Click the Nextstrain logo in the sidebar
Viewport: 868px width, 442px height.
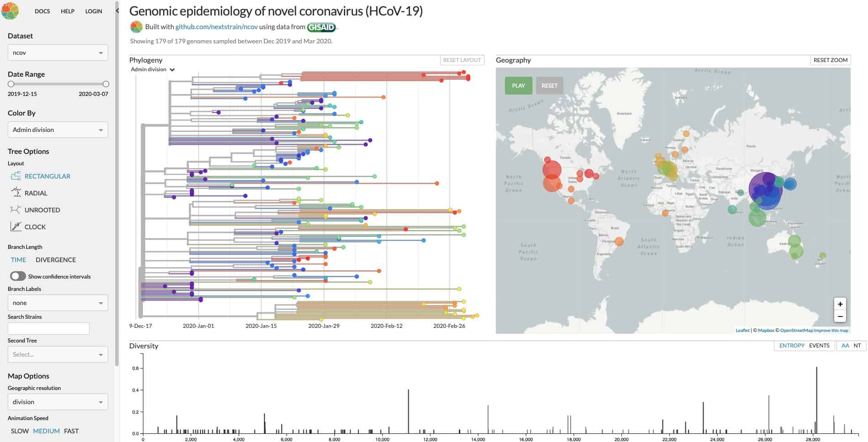click(x=10, y=11)
